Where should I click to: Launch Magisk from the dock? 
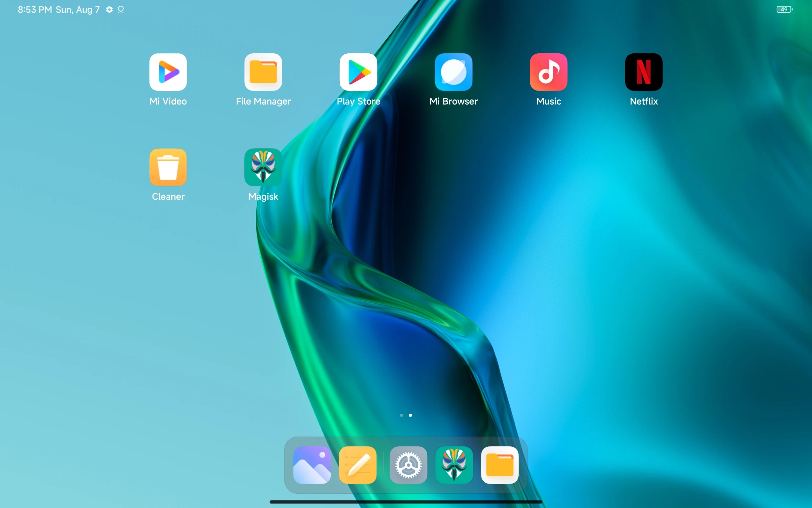tap(454, 465)
